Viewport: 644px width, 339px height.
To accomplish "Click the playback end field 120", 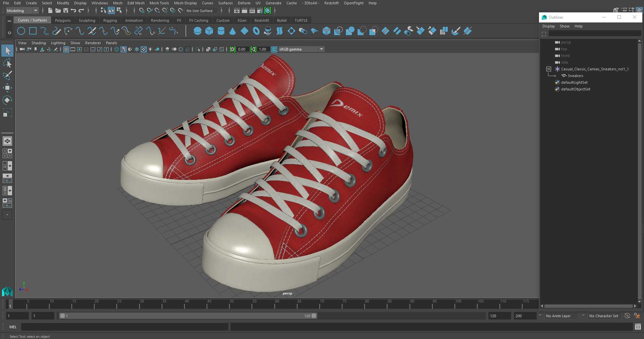I will coord(499,316).
